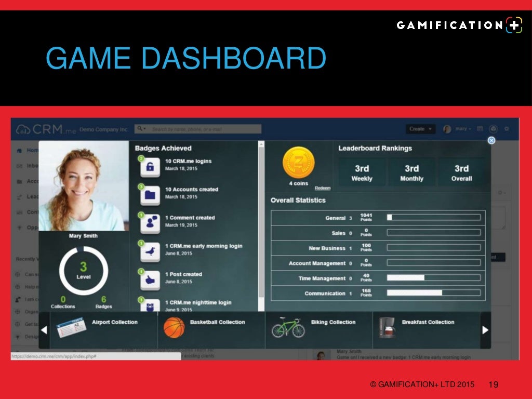Select the 3rd Monthly ranking tile
Image resolution: width=532 pixels, height=399 pixels.
click(x=411, y=172)
